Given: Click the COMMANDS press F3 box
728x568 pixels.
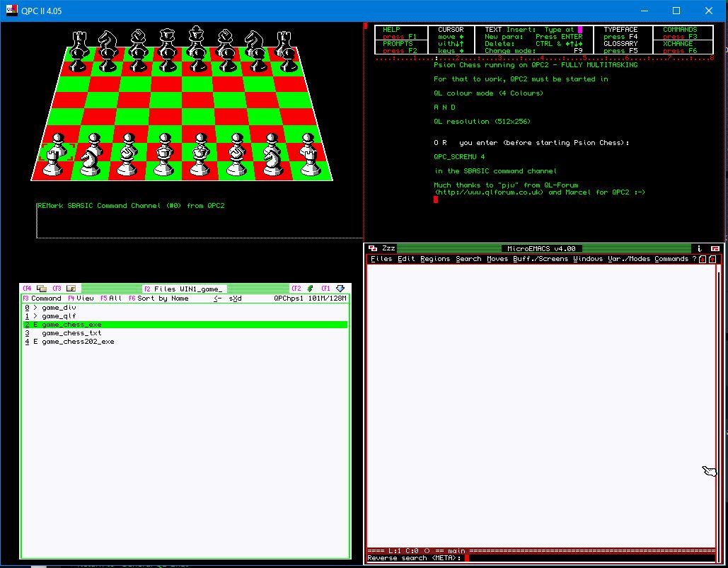Looking at the screenshot, I should pyautogui.click(x=683, y=33).
